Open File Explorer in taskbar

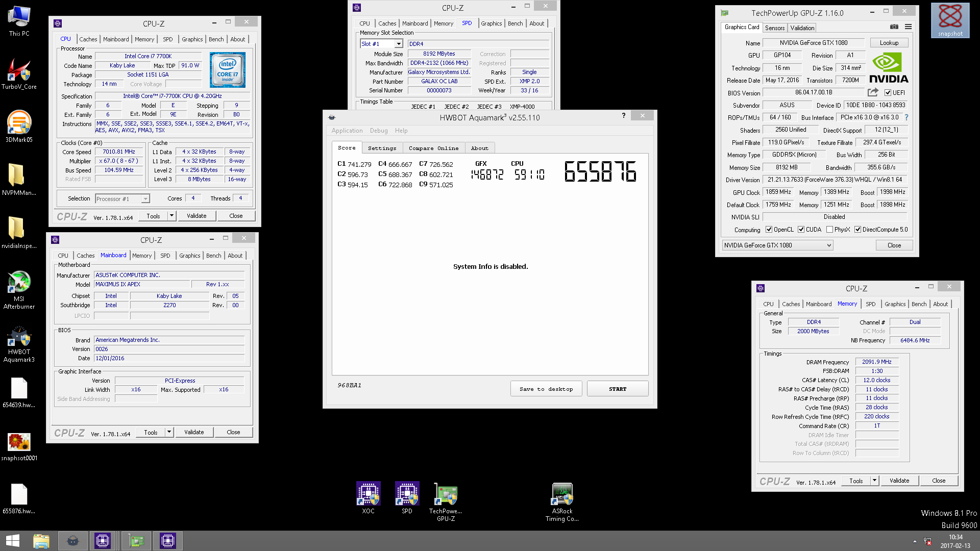[41, 541]
